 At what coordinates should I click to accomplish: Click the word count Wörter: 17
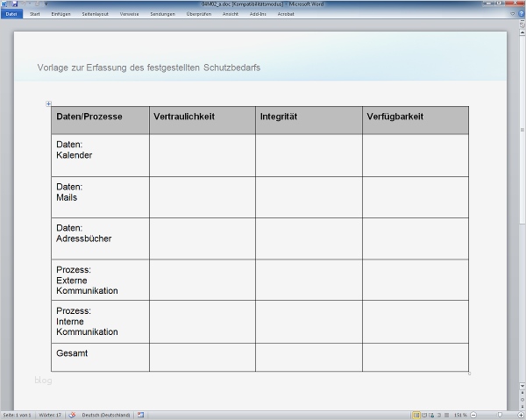(50, 416)
